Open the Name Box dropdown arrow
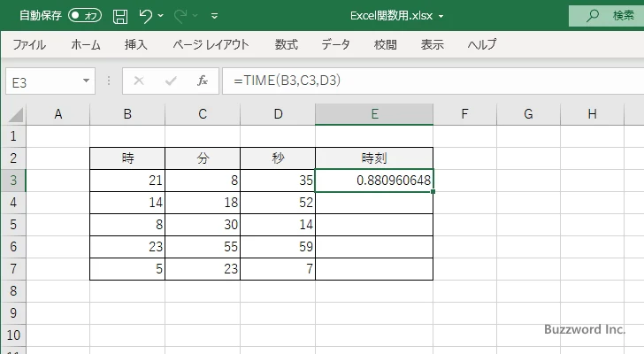Image resolution: width=644 pixels, height=354 pixels. [x=86, y=81]
